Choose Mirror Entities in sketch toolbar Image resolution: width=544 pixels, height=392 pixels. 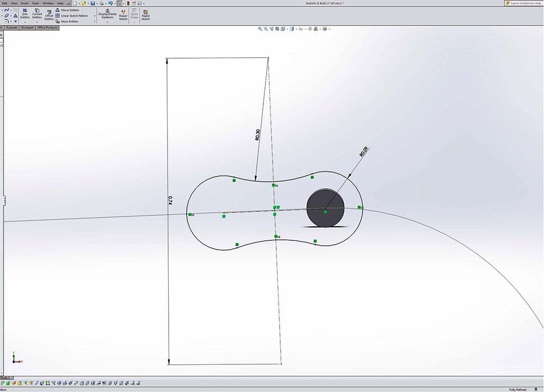pos(69,10)
